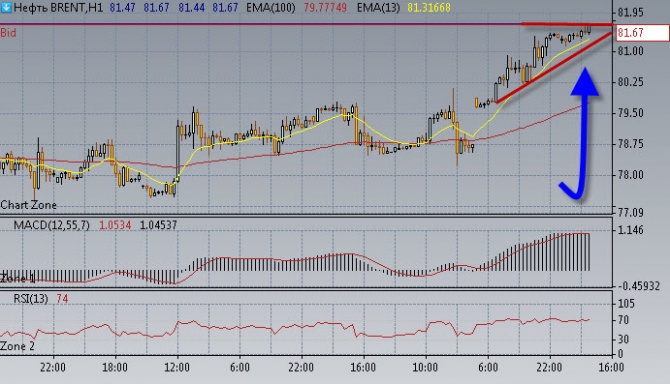Image resolution: width=670 pixels, height=384 pixels.
Task: Click the RSI value 74
Action: click(62, 299)
